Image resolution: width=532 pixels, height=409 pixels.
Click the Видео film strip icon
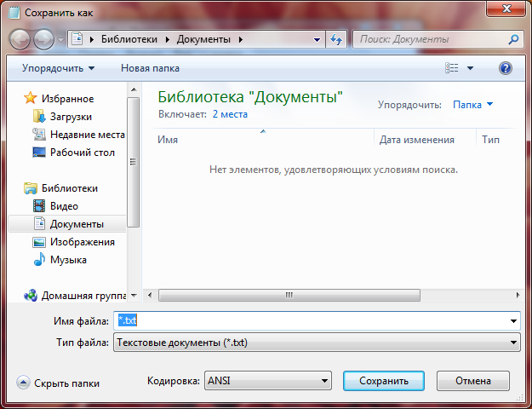(39, 206)
